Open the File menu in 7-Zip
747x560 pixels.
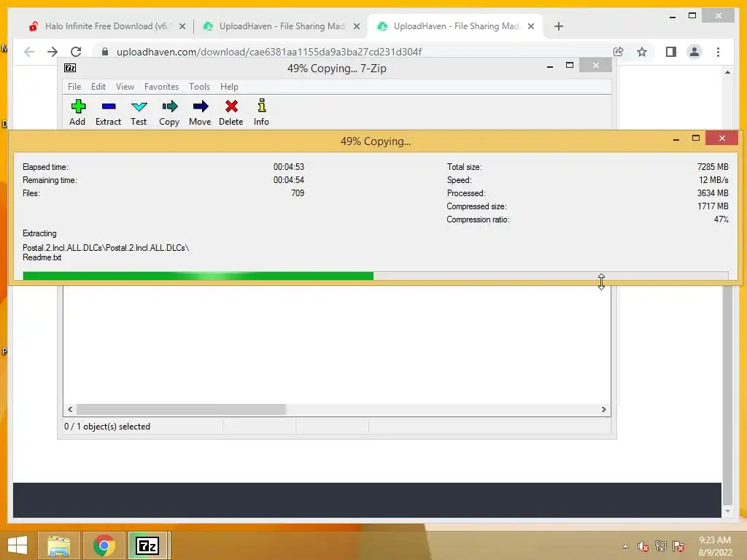(x=74, y=87)
